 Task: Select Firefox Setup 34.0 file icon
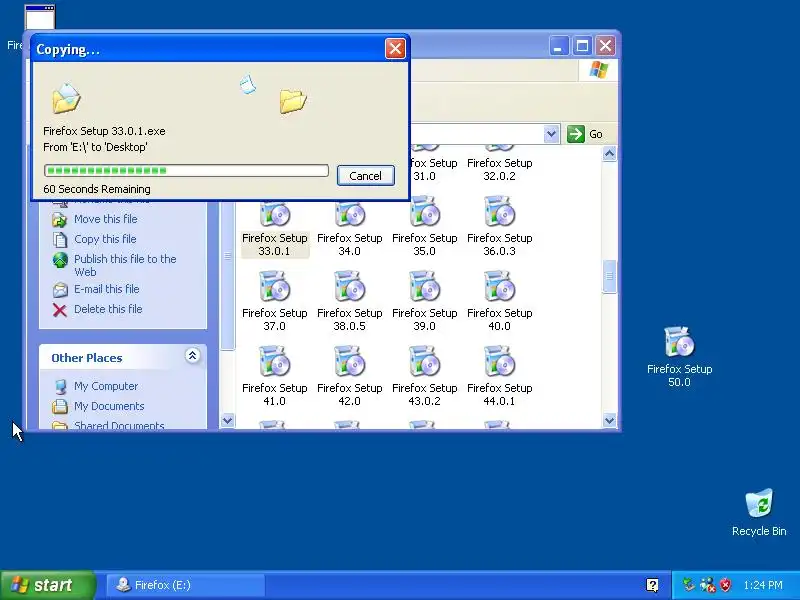tap(349, 213)
